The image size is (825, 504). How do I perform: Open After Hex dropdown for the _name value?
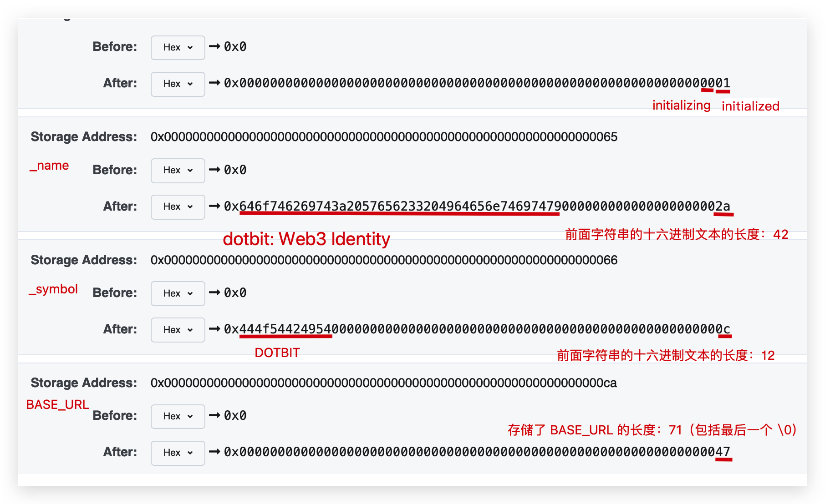(x=178, y=207)
